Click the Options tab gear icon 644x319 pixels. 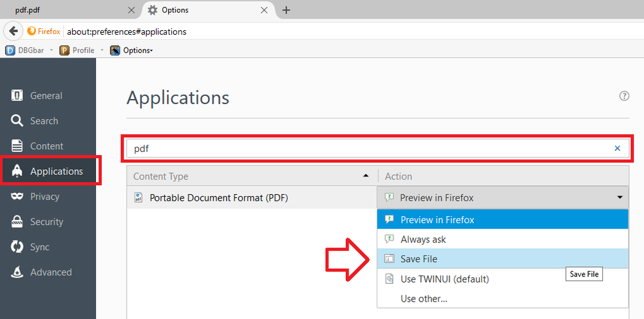(x=153, y=10)
